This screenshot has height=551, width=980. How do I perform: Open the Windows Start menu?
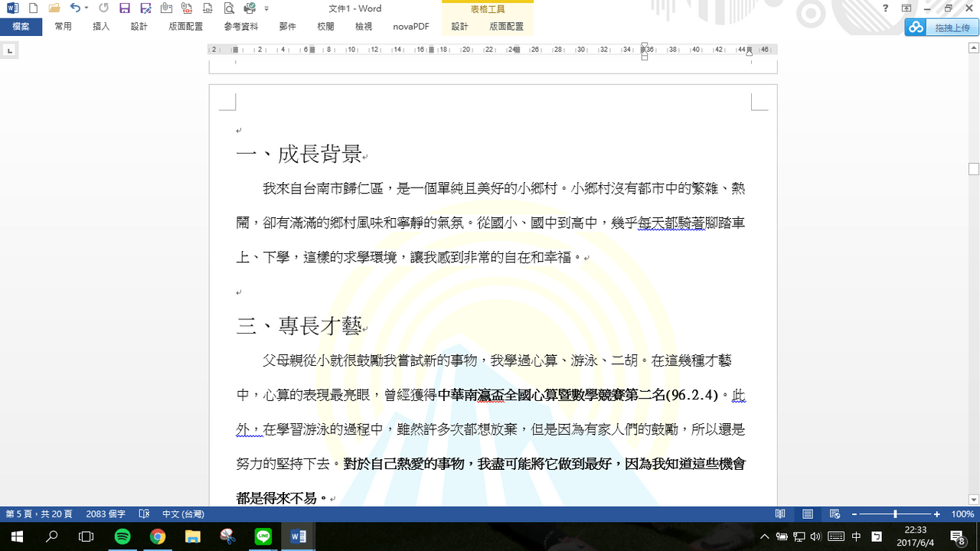coord(15,536)
